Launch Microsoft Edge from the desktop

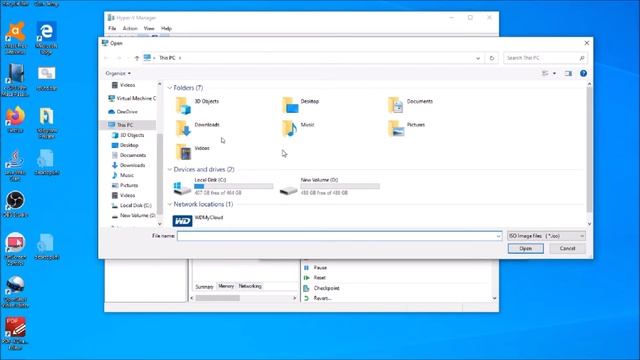46,38
